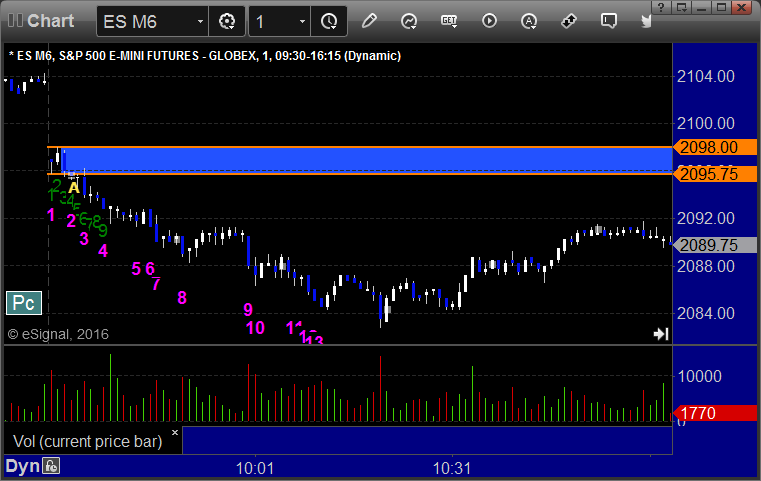Viewport: 761px width, 481px height.
Task: Click the Chart title pause icon
Action: 15,20
